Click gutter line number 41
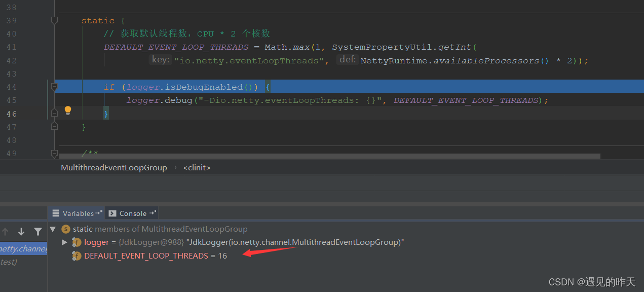Image resolution: width=644 pixels, height=292 pixels. coord(11,47)
